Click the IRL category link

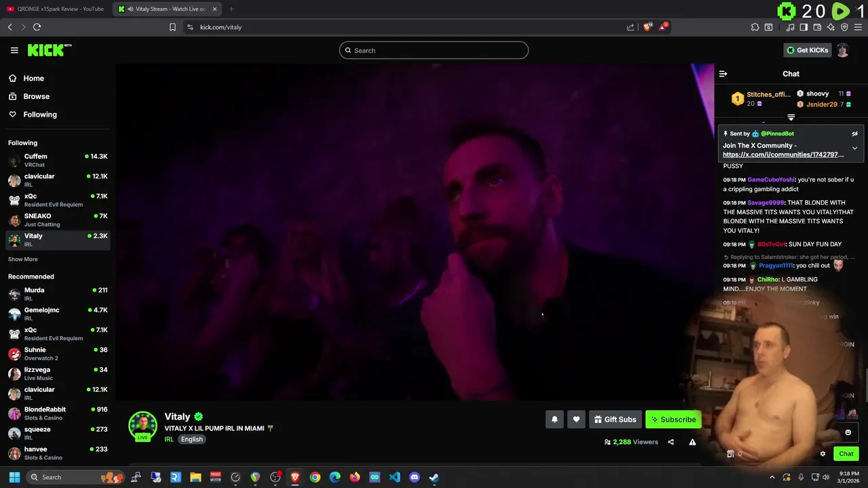(169, 439)
